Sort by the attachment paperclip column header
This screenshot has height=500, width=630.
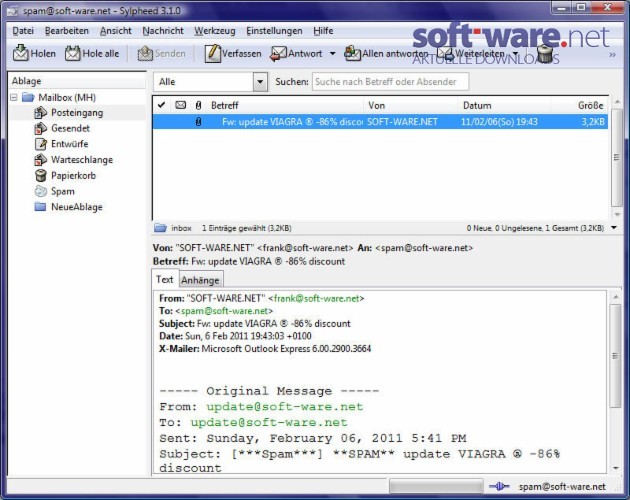(198, 105)
